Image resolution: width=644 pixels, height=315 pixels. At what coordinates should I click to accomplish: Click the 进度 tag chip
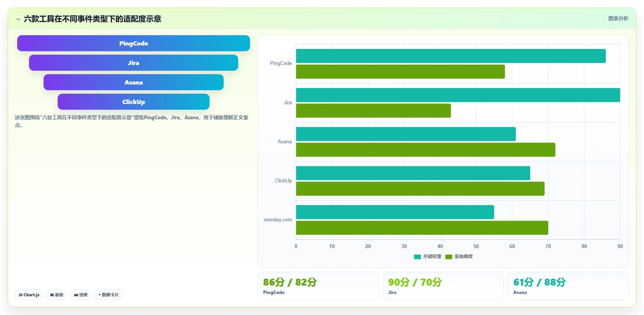pyautogui.click(x=81, y=295)
